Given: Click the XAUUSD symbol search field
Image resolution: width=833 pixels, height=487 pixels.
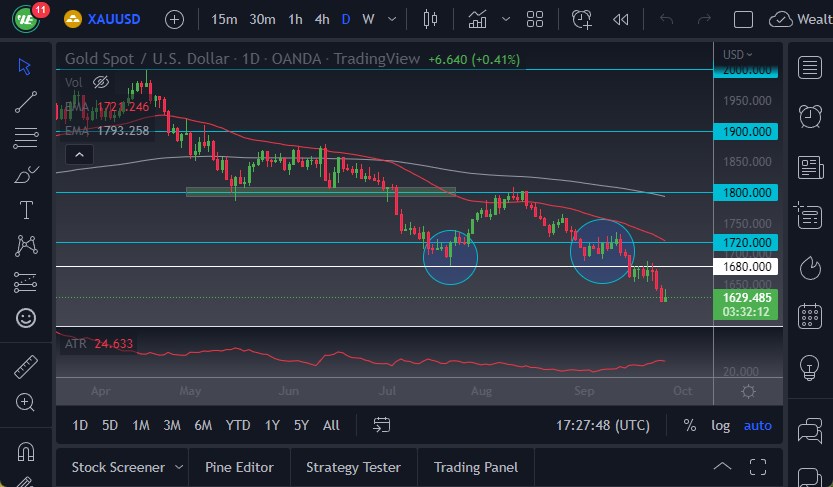Looking at the screenshot, I should 112,19.
